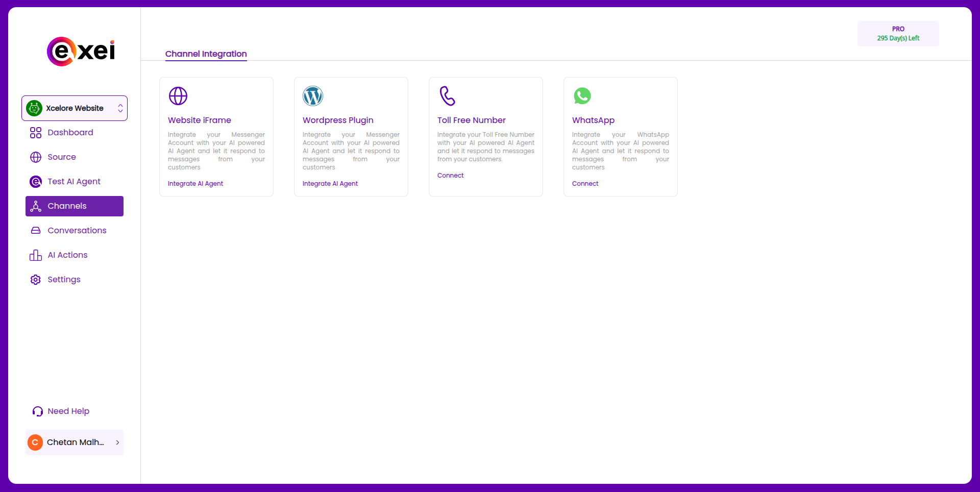Screen dimensions: 980x492
Task: Click the Wordpress Plugin title
Action: [338, 120]
